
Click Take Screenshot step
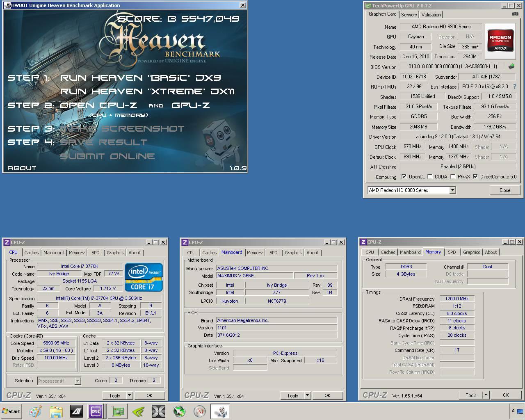coord(122,128)
